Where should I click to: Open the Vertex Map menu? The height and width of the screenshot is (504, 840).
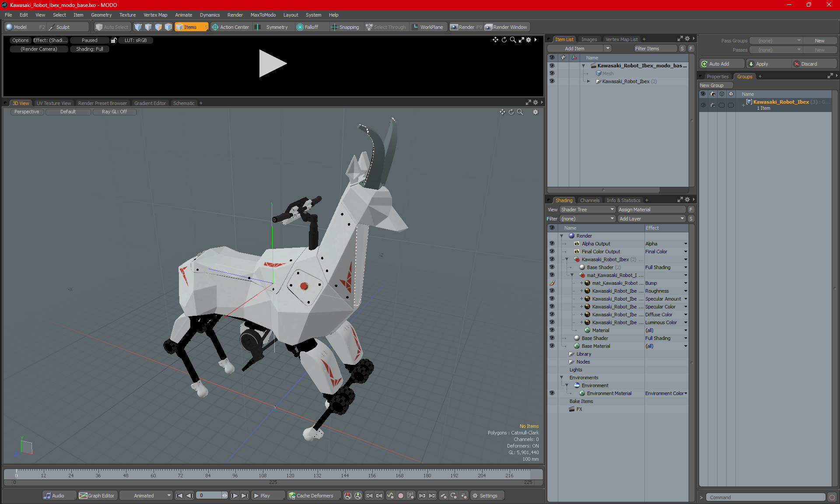[155, 15]
